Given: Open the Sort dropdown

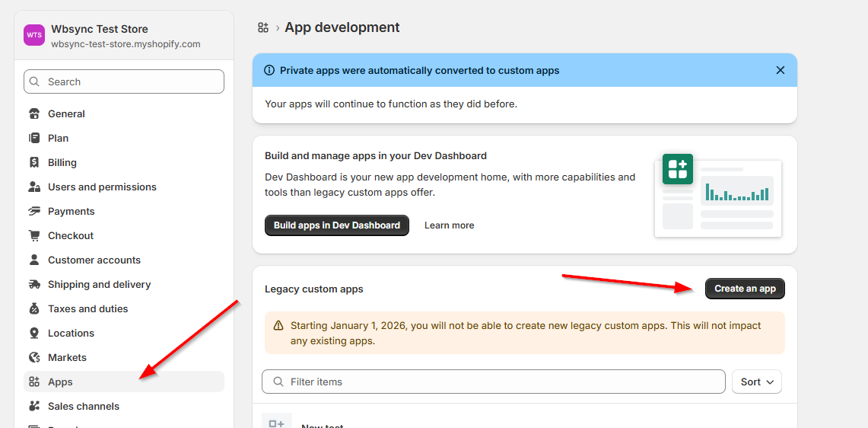Looking at the screenshot, I should click(x=756, y=382).
